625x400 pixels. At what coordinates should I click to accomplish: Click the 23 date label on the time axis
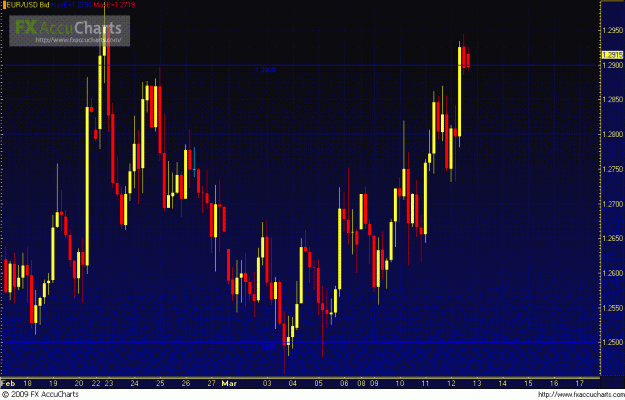109,384
